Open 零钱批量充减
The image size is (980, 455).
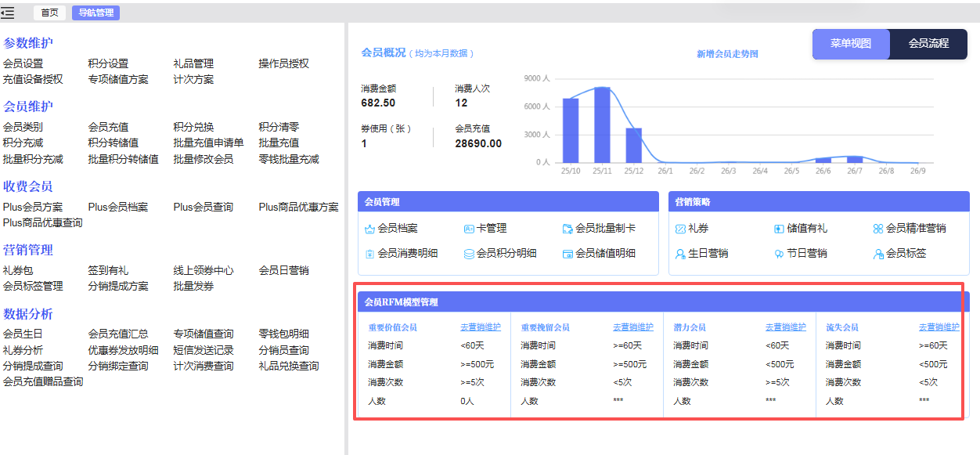tap(290, 159)
